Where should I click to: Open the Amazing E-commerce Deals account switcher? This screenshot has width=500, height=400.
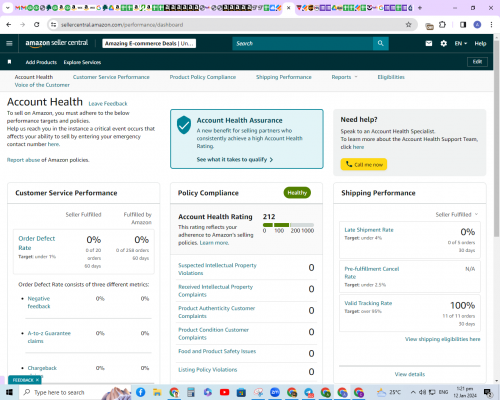coord(149,43)
